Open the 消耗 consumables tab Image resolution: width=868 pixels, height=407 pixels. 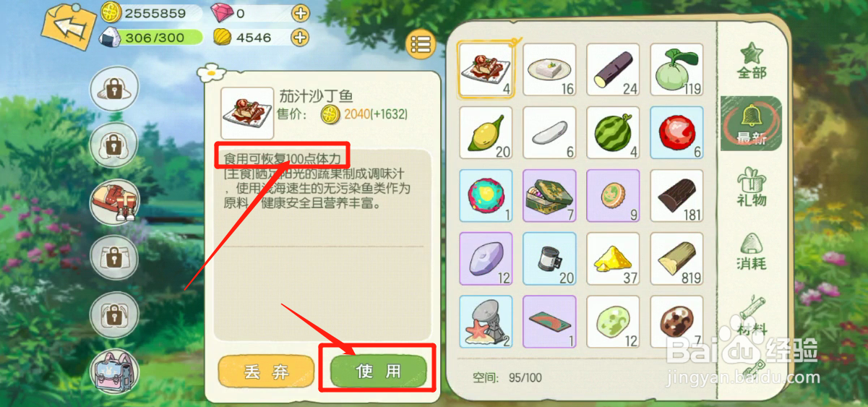pos(752,251)
